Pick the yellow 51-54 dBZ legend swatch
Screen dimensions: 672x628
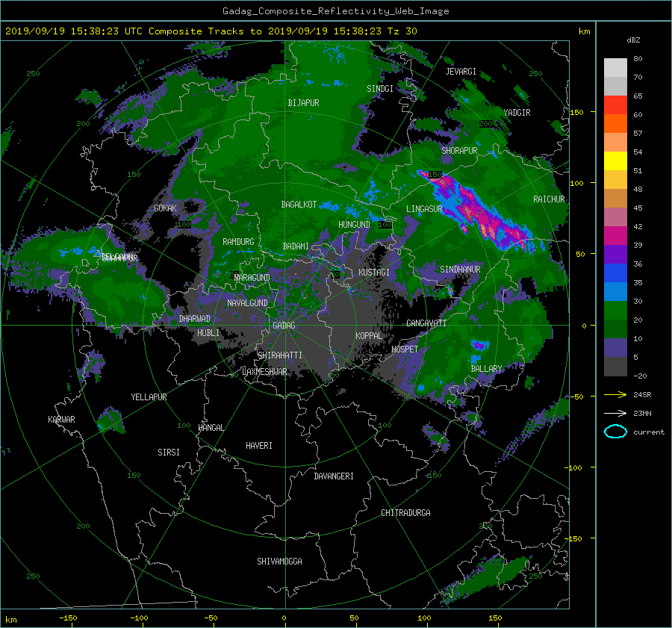click(615, 161)
